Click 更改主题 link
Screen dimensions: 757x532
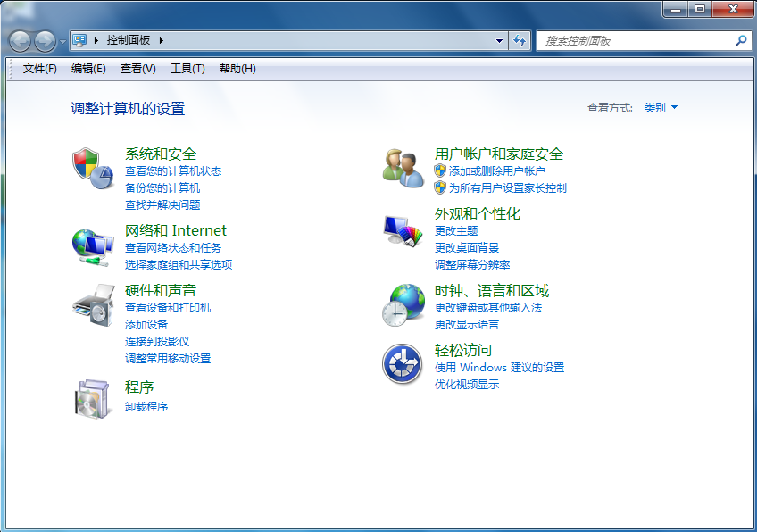point(456,231)
